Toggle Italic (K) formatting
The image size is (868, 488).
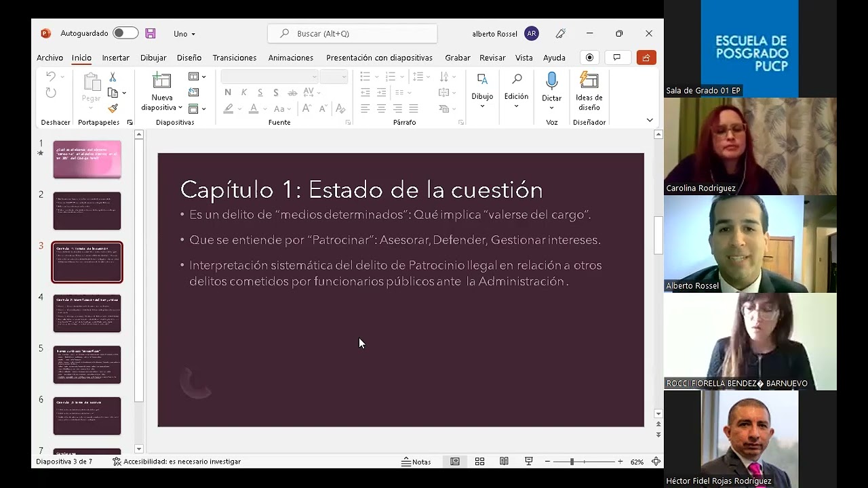[243, 93]
